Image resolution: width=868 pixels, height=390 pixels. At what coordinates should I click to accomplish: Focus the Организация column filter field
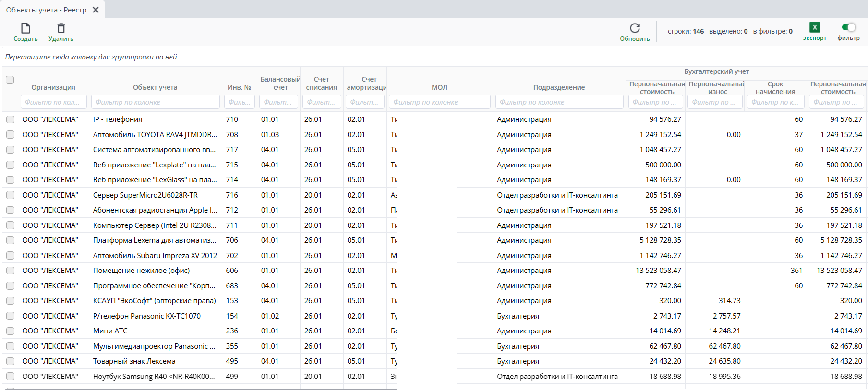click(53, 102)
